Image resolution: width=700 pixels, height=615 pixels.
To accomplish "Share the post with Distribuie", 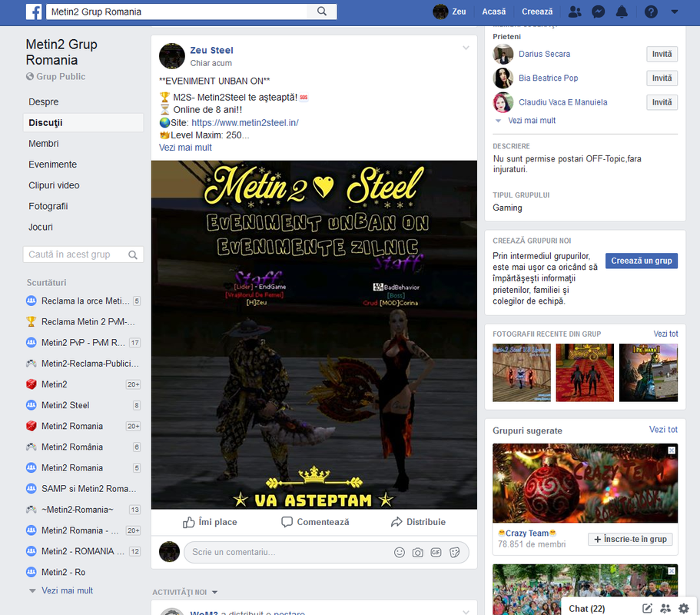I will click(x=418, y=522).
